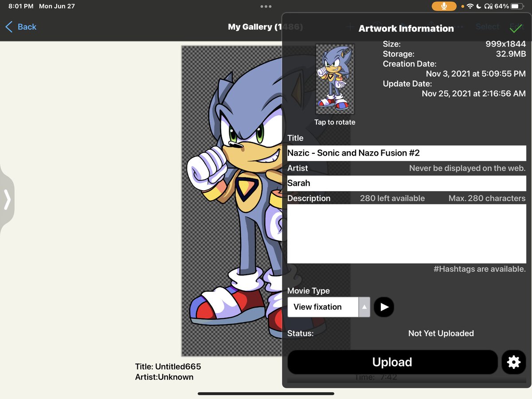Click the empty Description text area
Viewport: 532px width, 399px height.
pos(407,235)
